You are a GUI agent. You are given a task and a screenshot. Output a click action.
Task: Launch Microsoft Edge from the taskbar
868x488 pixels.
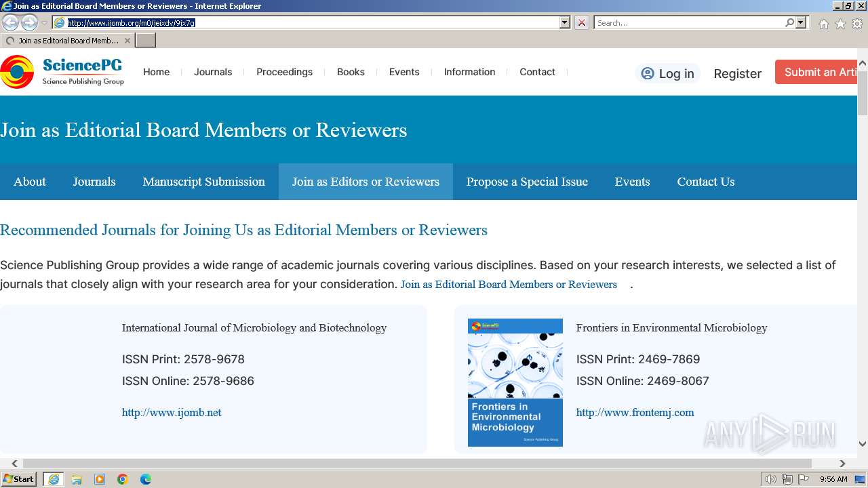pos(146,479)
